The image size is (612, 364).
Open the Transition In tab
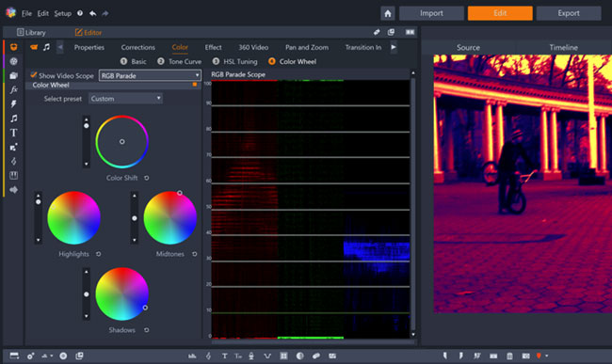coord(363,47)
